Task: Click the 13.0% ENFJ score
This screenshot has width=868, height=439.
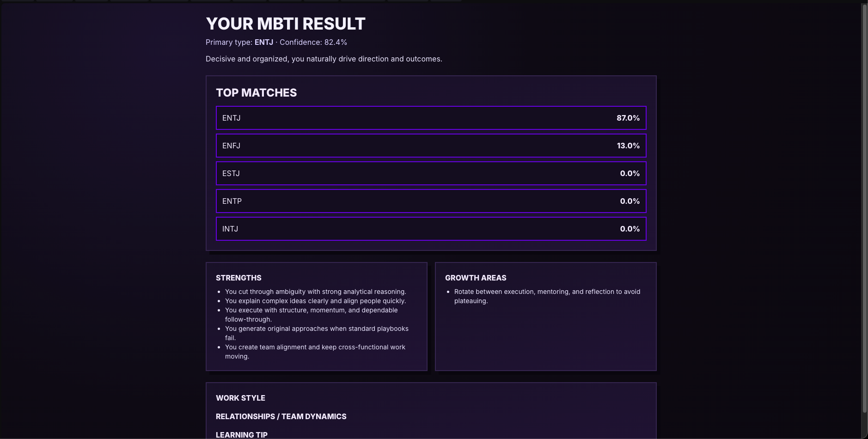Action: [x=628, y=146]
